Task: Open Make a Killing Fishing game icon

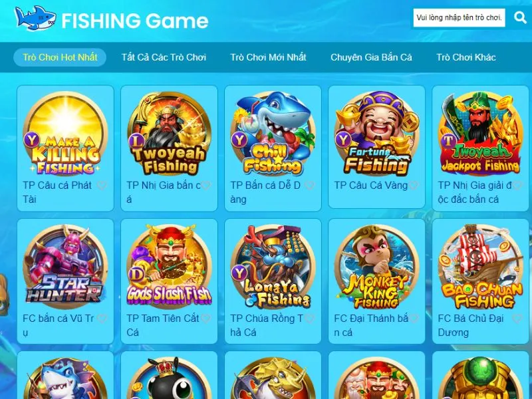Action: tap(65, 134)
